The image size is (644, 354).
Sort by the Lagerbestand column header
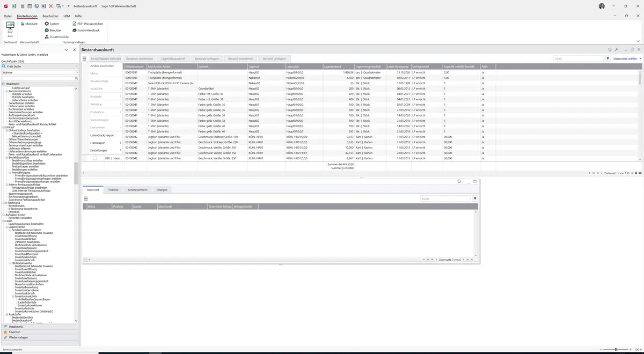point(339,66)
